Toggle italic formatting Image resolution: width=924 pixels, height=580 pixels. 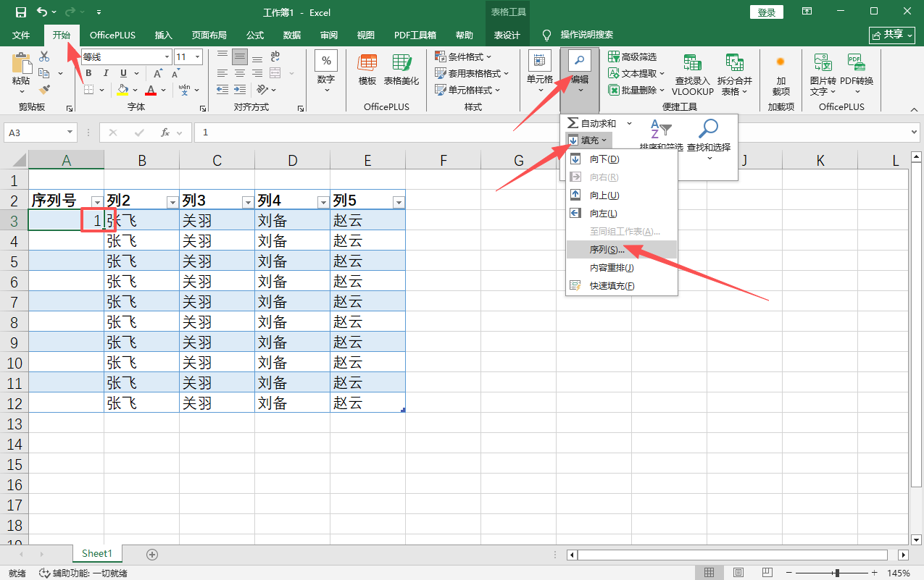coord(106,73)
